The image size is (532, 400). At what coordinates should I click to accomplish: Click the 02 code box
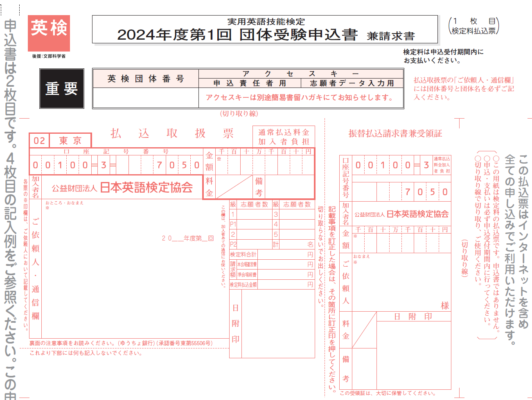tap(39, 141)
